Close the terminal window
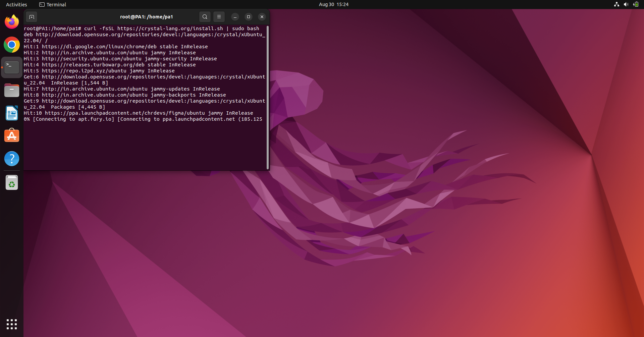644x337 pixels. tap(262, 17)
